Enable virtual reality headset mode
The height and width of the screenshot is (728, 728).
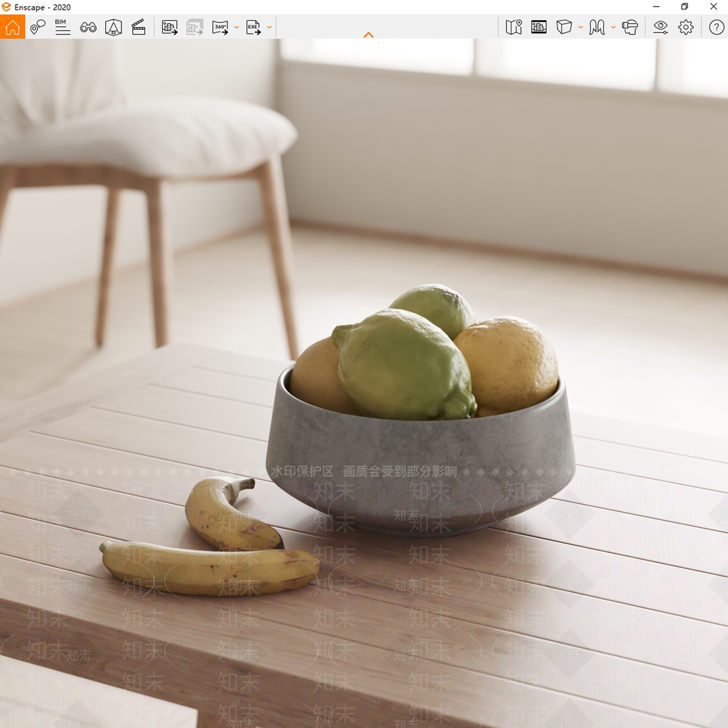coord(630,27)
